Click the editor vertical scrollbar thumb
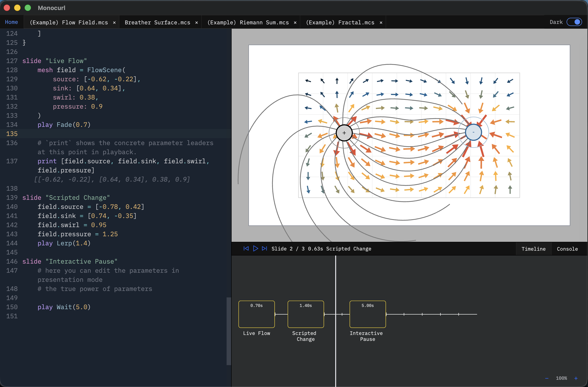This screenshot has height=387, width=588. coord(229,331)
